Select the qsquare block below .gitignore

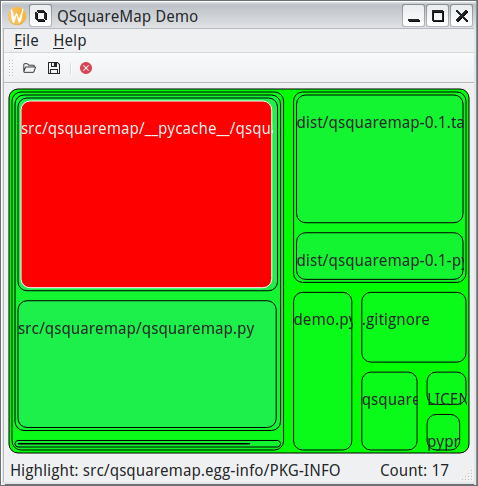(x=389, y=411)
